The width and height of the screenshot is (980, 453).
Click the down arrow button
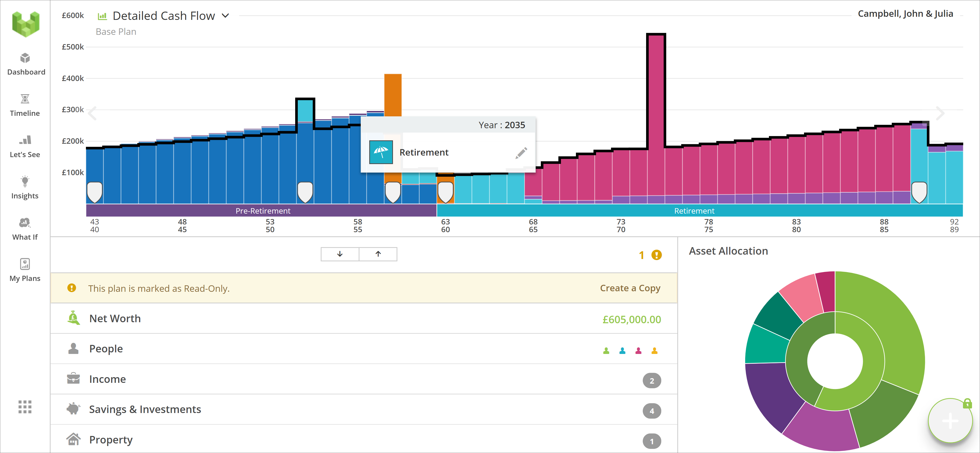tap(340, 254)
